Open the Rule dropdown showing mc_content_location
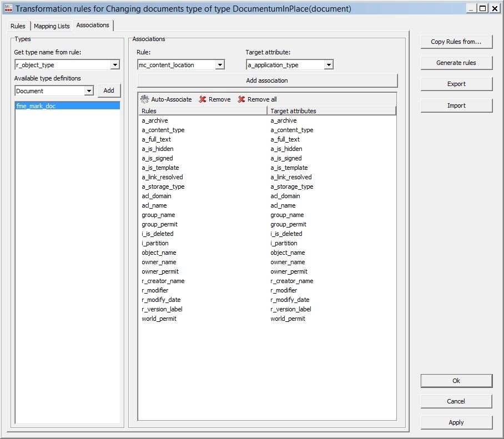This screenshot has height=439, width=504. (220, 65)
